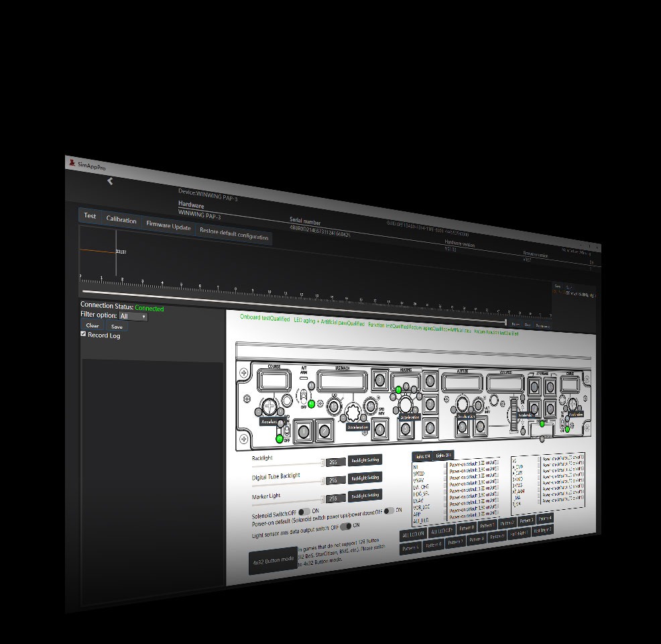661x644 pixels.
Task: Click the Clear log button
Action: 92,325
